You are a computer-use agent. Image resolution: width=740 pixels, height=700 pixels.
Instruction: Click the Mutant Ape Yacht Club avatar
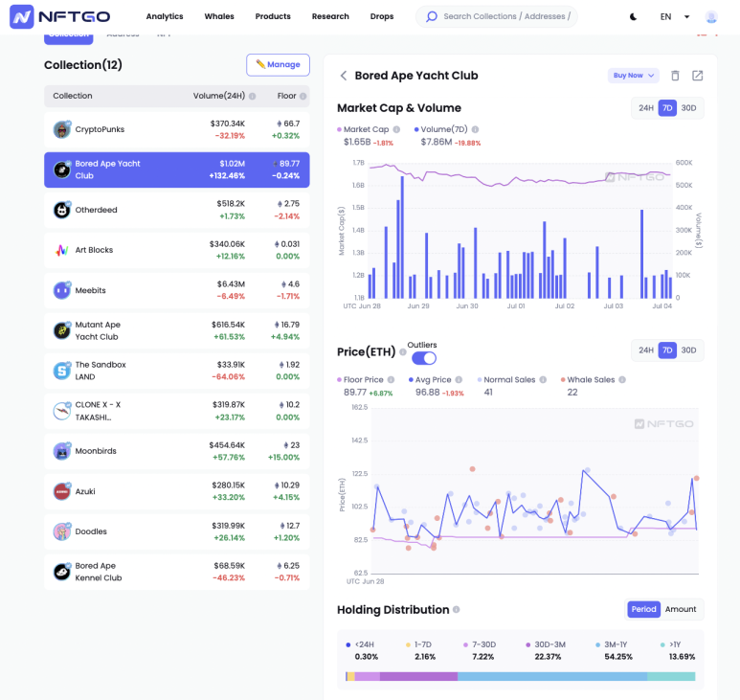tap(62, 330)
